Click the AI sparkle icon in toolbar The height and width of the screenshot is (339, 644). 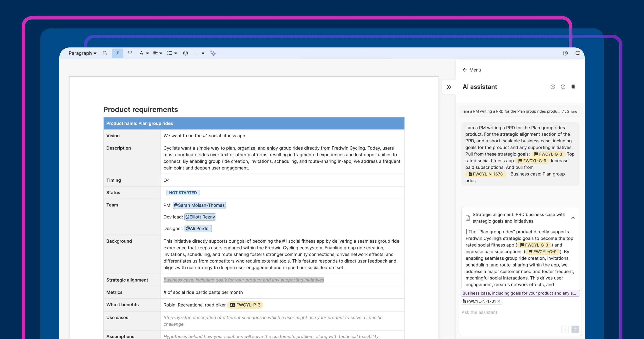[x=213, y=53]
